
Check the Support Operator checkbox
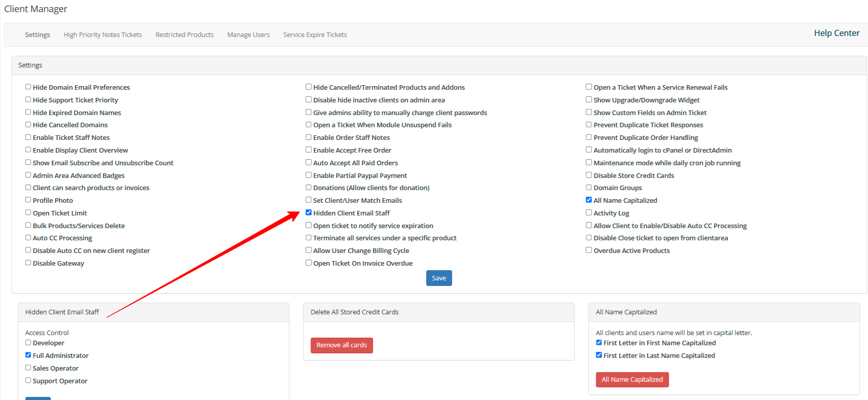click(x=28, y=380)
